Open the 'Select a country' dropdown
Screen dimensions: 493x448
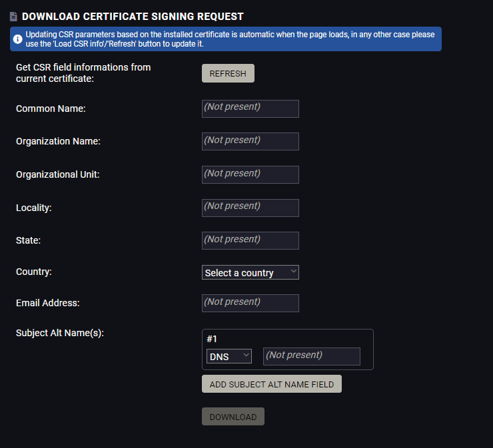point(250,272)
